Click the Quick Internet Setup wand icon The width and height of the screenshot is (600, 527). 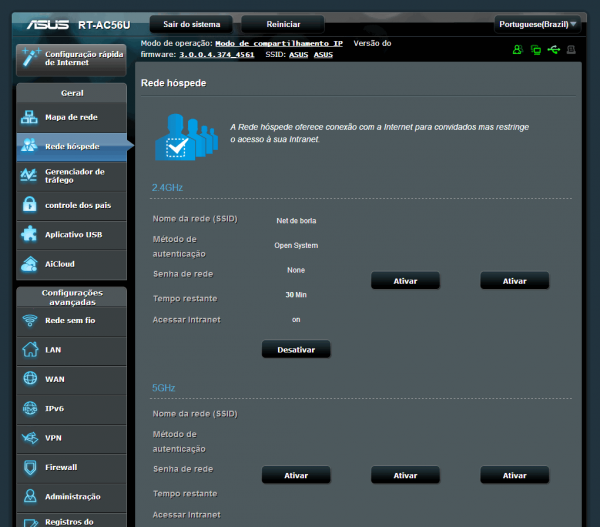point(30,57)
